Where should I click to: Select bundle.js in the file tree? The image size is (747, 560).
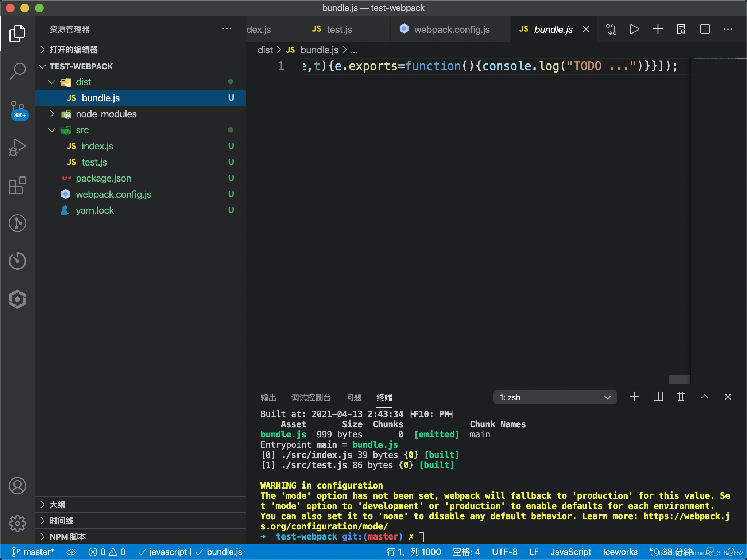(x=140, y=98)
